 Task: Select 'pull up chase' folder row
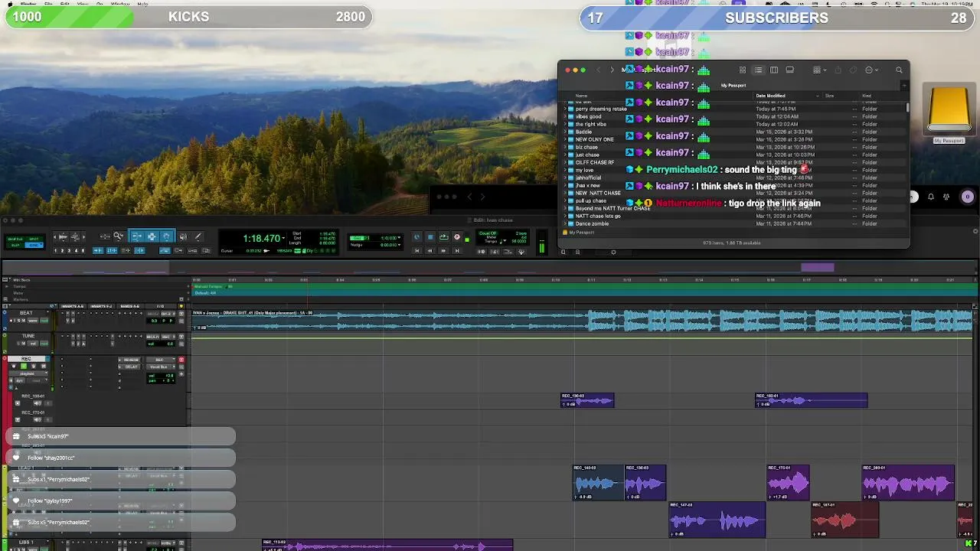point(734,201)
